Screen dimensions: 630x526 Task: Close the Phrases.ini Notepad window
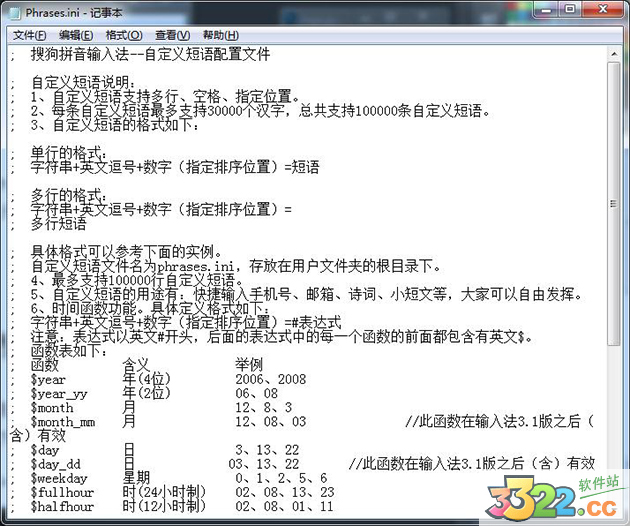pos(603,10)
